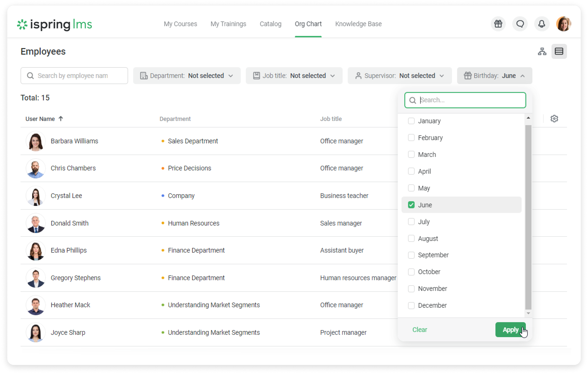This screenshot has width=588, height=374.
Task: Open the chat messages icon
Action: pos(520,24)
